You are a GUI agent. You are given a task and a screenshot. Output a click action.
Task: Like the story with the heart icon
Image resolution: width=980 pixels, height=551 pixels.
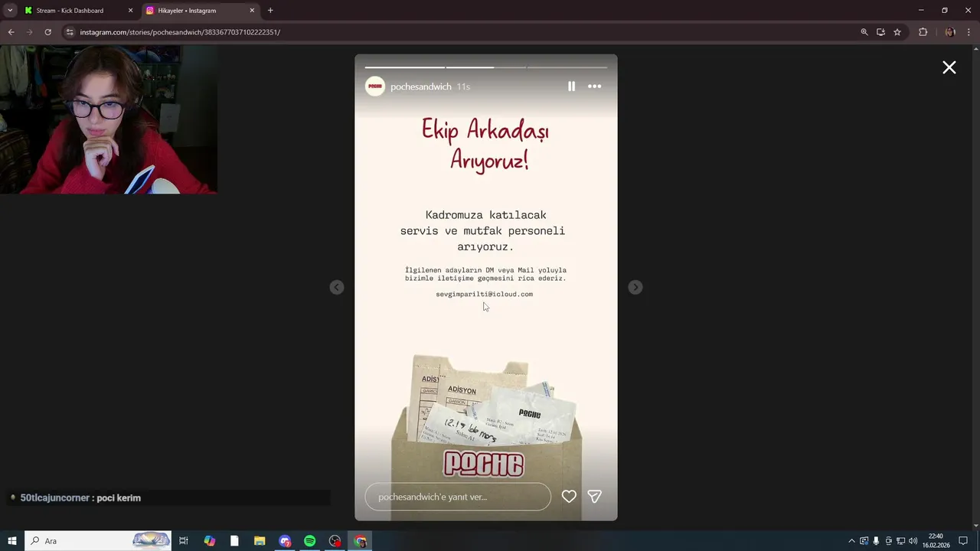click(x=569, y=497)
